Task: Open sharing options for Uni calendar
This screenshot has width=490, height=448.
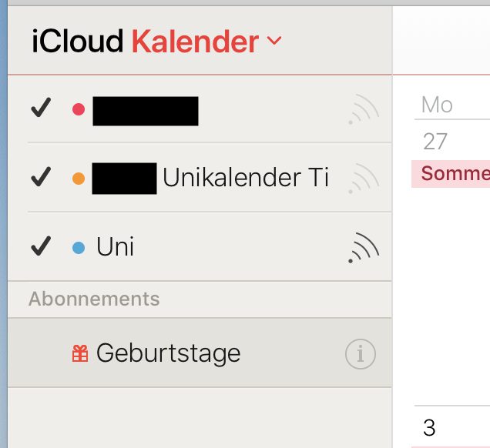Action: [x=364, y=247]
